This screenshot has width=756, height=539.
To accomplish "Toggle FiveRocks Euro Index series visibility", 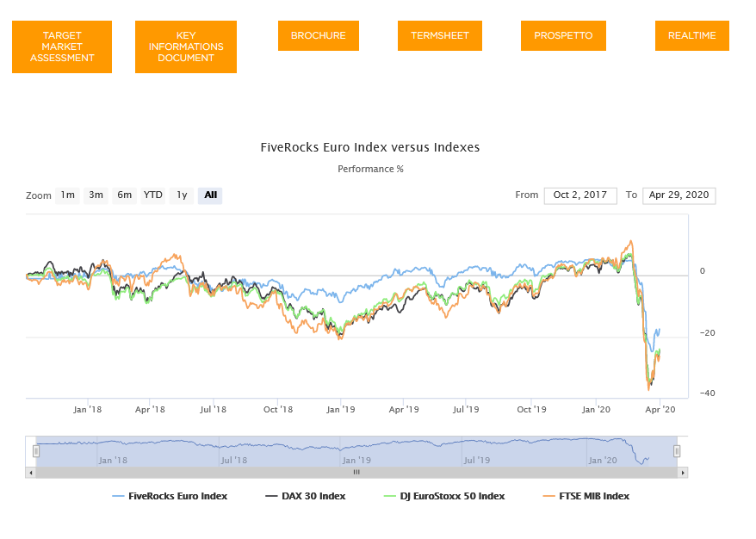I will 170,496.
